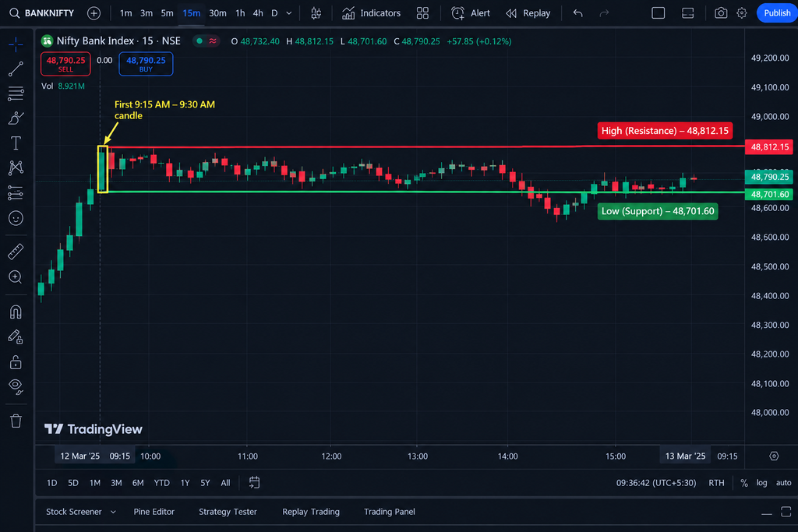The image size is (798, 532).
Task: Select the brush drawing tool
Action: 16,118
